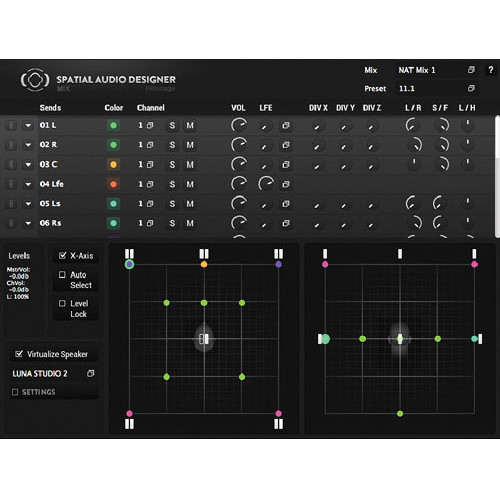The image size is (500, 500).
Task: Expand the 05 Ls send arrow
Action: pos(28,204)
